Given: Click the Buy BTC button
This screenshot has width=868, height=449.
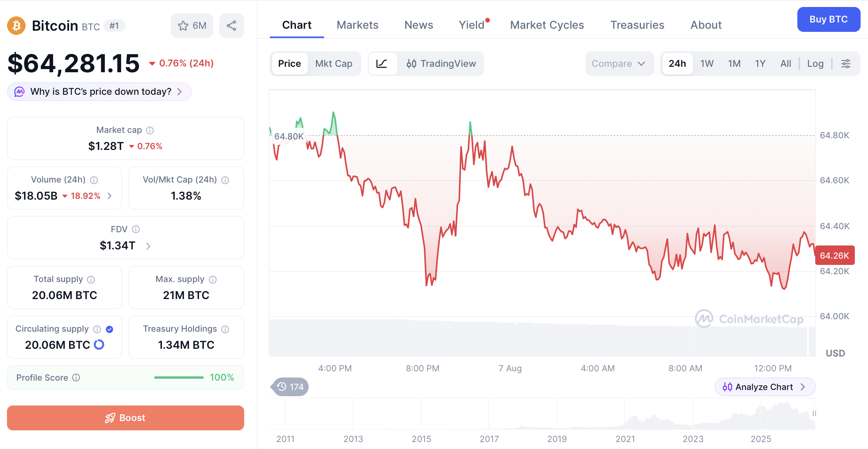Looking at the screenshot, I should click(x=829, y=19).
